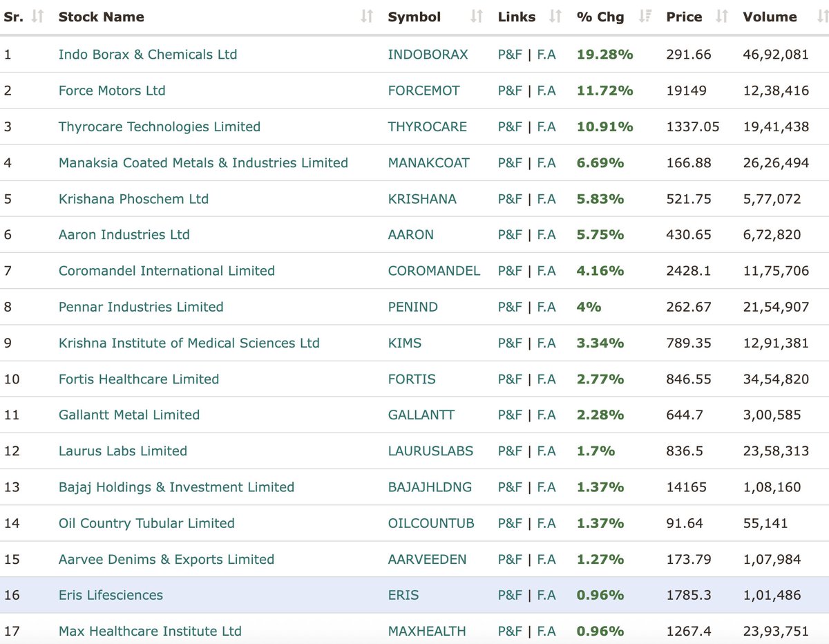Sort by Links arrows icon

coord(555,17)
